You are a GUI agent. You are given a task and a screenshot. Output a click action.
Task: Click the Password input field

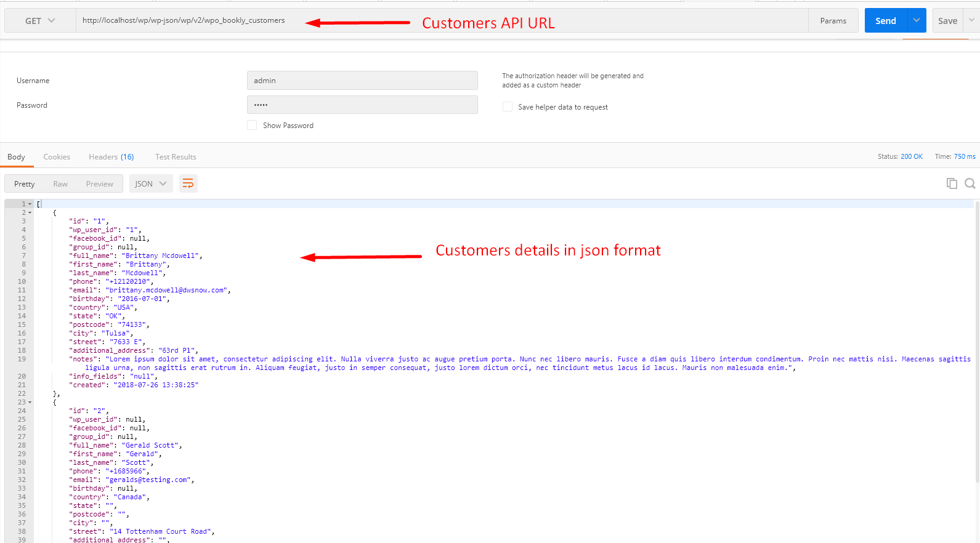pyautogui.click(x=362, y=105)
